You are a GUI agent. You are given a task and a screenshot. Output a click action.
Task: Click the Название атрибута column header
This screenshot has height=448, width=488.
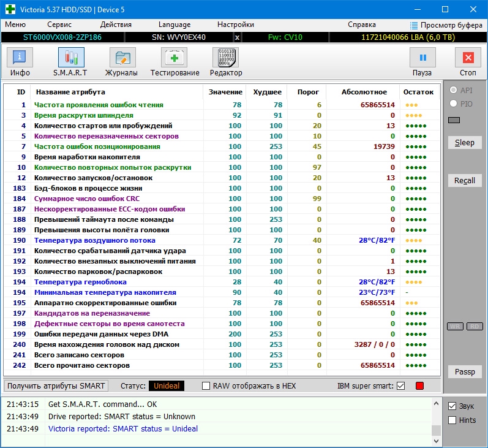[x=70, y=92]
